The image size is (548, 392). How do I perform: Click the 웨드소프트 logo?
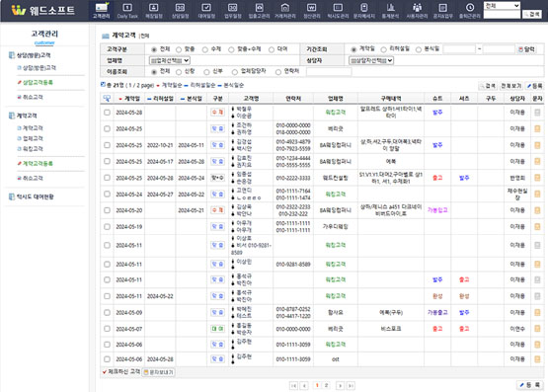tap(43, 10)
